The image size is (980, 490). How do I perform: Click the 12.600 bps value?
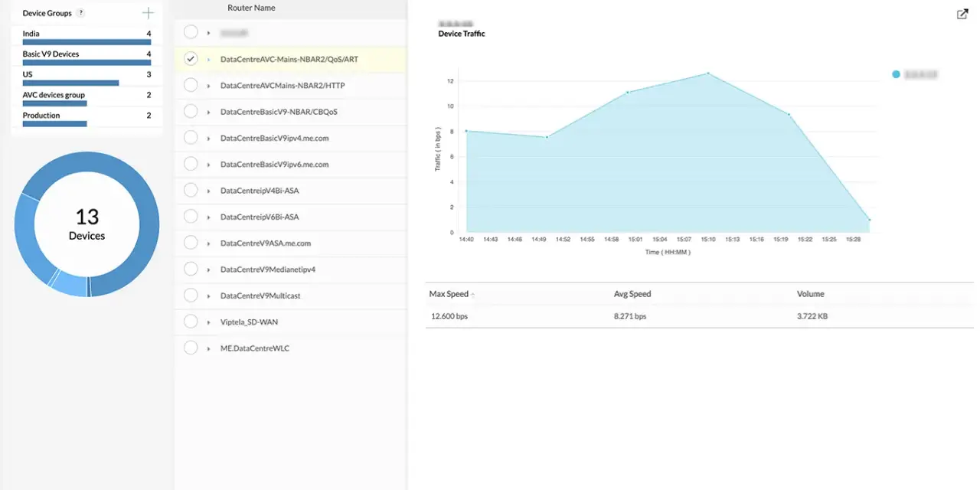[x=449, y=316]
